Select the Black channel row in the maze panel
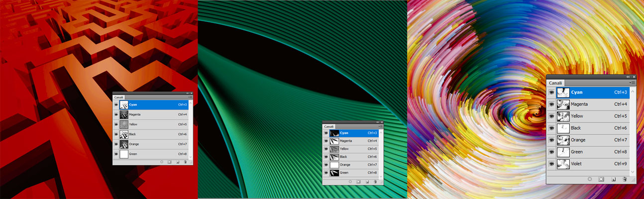The image size is (644, 199). (x=151, y=134)
